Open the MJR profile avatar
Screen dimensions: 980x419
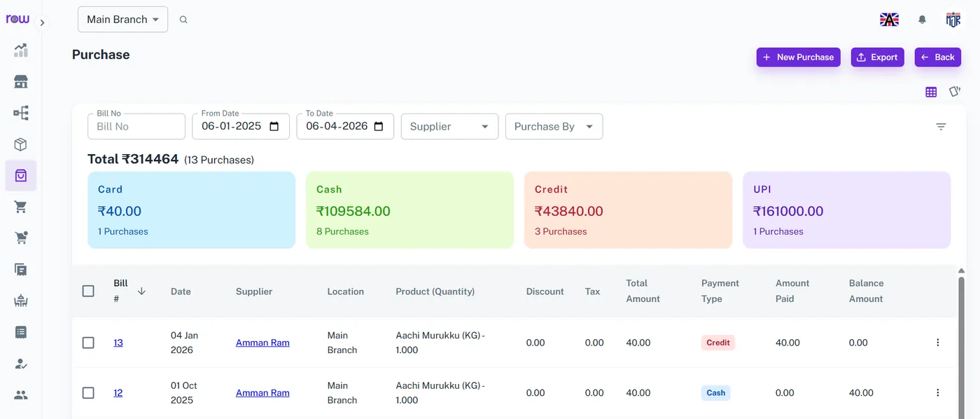point(953,20)
